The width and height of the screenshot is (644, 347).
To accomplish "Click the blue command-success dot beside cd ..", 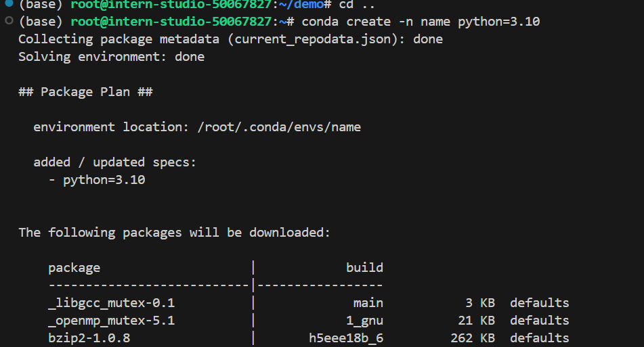I will (8, 4).
